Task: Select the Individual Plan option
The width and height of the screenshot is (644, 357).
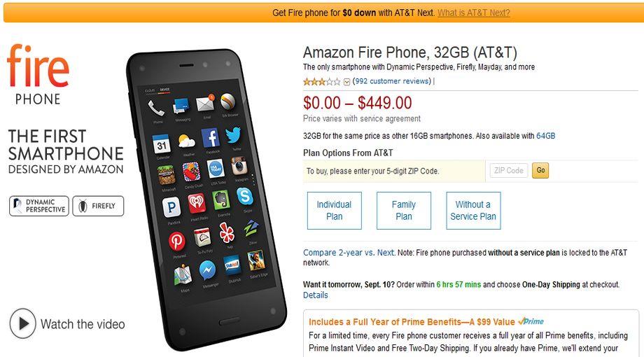Action: [335, 210]
